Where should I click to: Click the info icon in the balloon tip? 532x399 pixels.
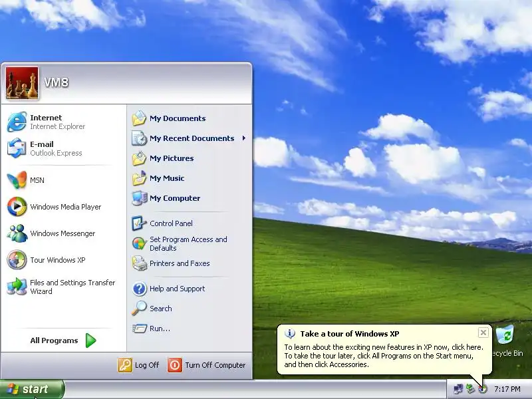coord(290,334)
